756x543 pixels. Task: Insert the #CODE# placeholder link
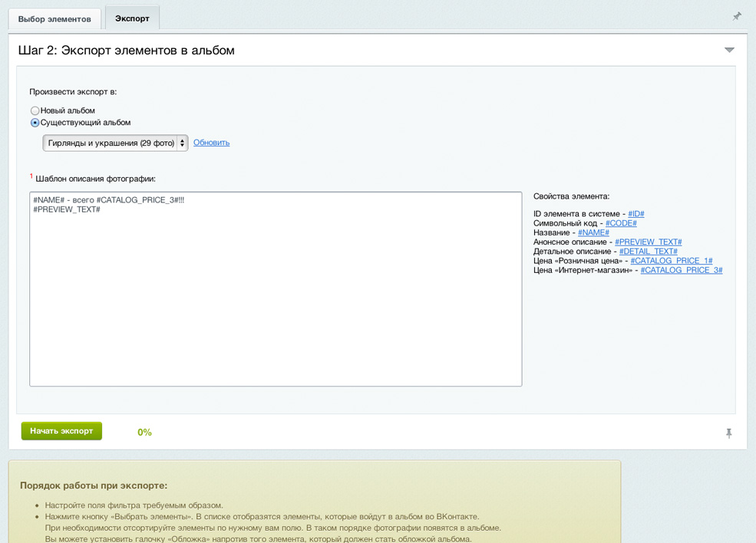(x=620, y=223)
